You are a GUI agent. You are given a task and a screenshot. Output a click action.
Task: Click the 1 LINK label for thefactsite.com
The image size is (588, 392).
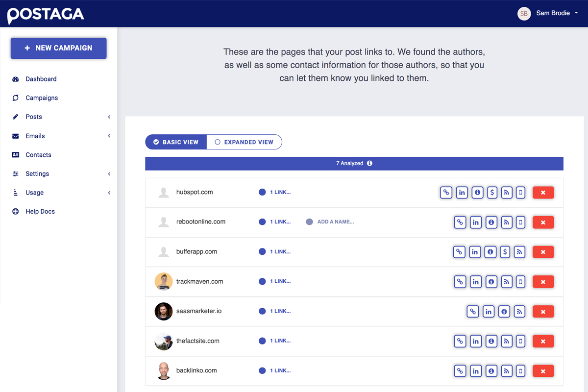(280, 341)
